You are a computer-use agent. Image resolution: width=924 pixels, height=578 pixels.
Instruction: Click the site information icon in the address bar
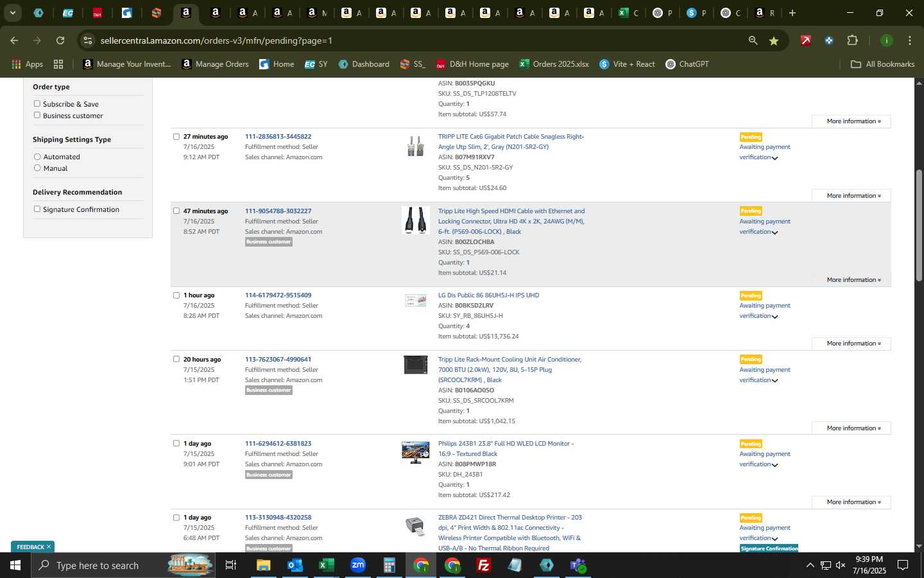point(88,40)
